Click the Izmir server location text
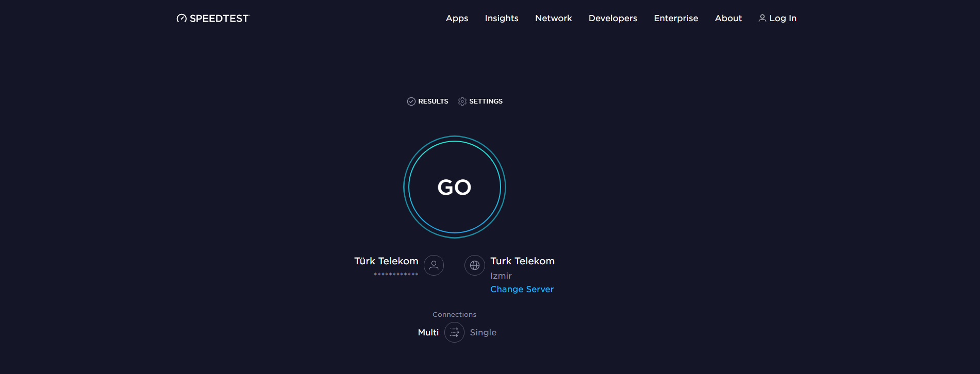This screenshot has width=980, height=374. 501,276
